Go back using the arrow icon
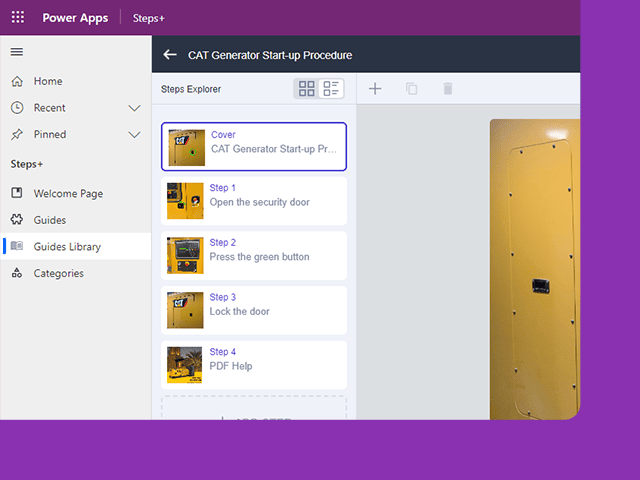Screen dimensions: 640x480 (170, 55)
